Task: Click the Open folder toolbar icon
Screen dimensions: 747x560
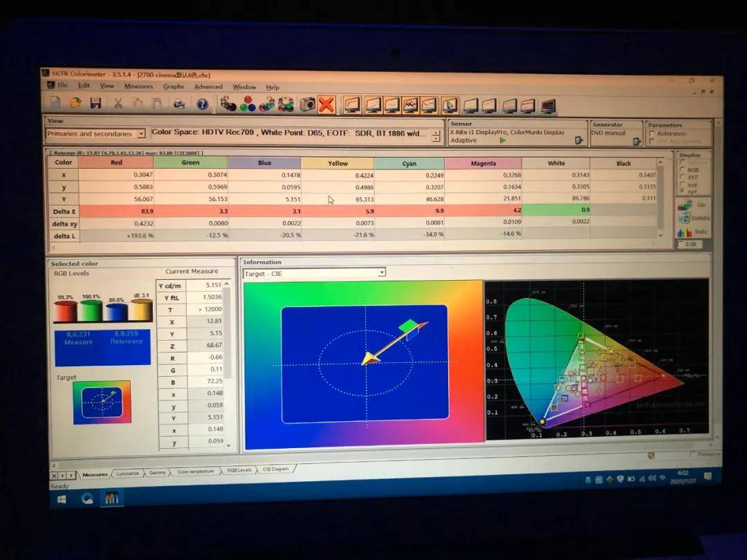Action: [x=75, y=103]
